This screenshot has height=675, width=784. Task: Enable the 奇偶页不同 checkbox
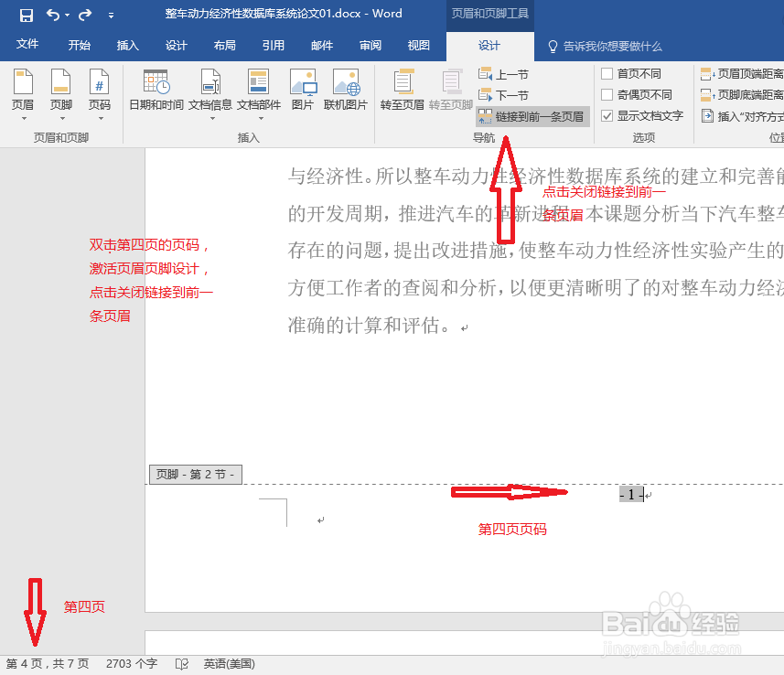coord(607,94)
